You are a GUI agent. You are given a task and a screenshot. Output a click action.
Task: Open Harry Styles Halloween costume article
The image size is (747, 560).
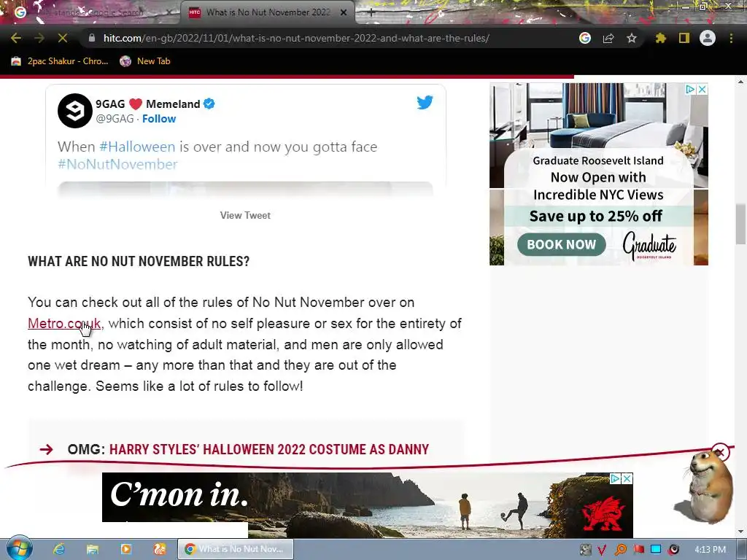269,449
